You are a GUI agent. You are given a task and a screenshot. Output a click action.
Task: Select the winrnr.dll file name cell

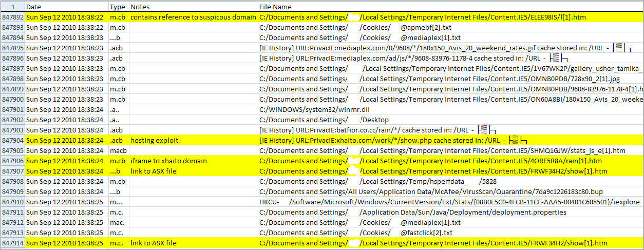click(x=451, y=109)
